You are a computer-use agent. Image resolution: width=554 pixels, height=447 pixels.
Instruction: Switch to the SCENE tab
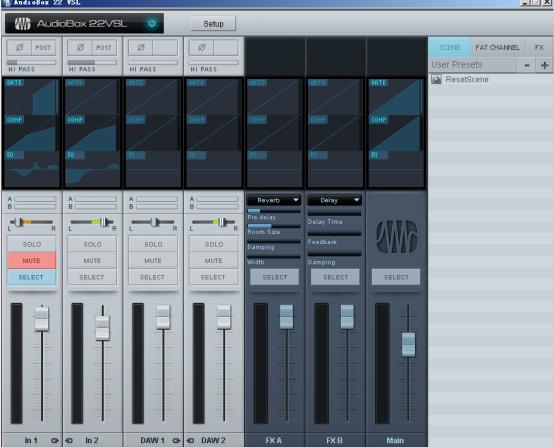(449, 47)
